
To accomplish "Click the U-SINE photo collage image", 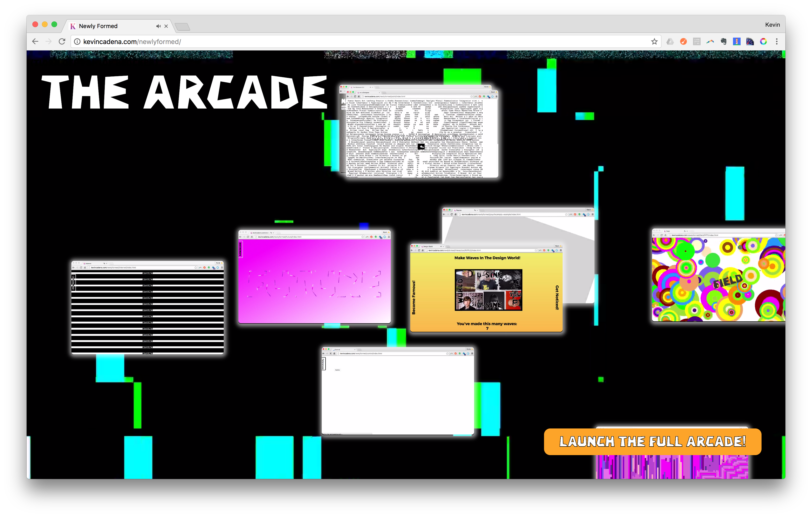I will pyautogui.click(x=488, y=290).
